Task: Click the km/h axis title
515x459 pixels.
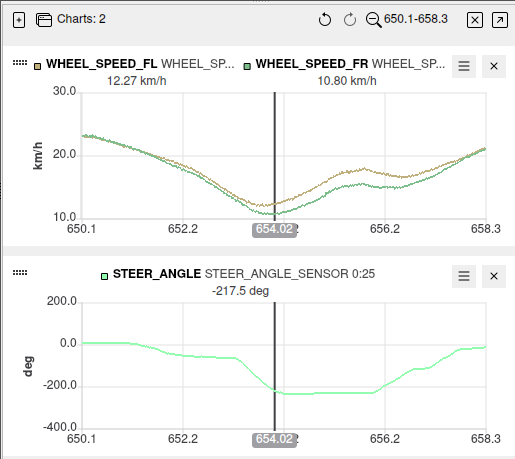Action: [38, 156]
